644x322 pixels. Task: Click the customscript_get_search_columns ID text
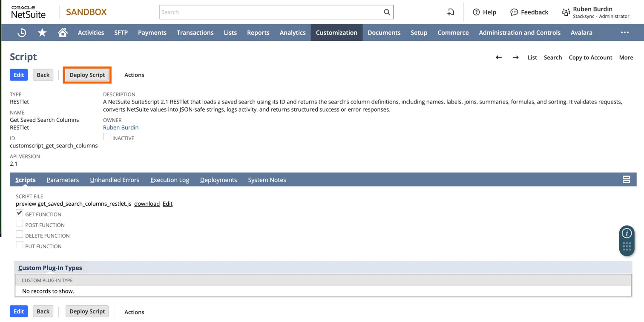[54, 146]
